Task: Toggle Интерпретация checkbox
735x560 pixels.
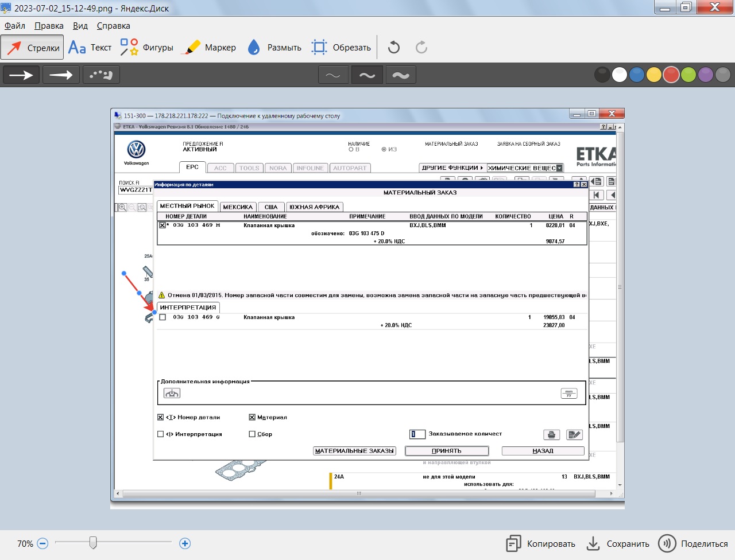Action: [x=160, y=434]
